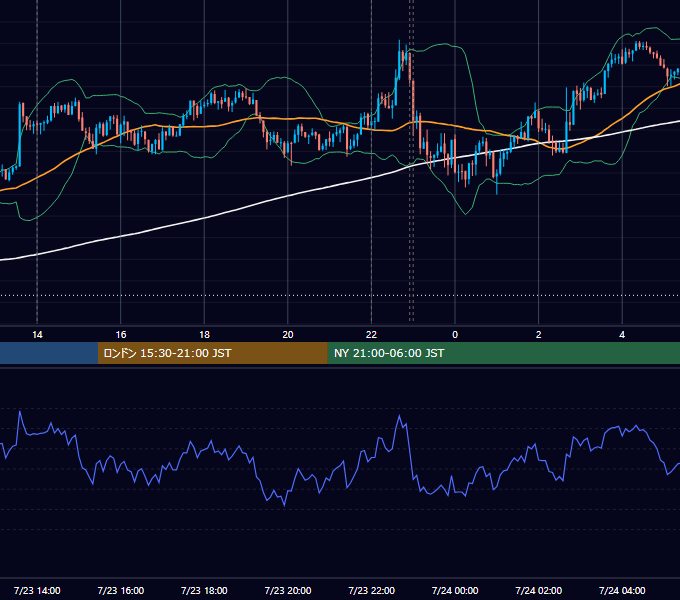Click the 7/24 04:00 date label
Screen dimensions: 680x600
click(622, 590)
